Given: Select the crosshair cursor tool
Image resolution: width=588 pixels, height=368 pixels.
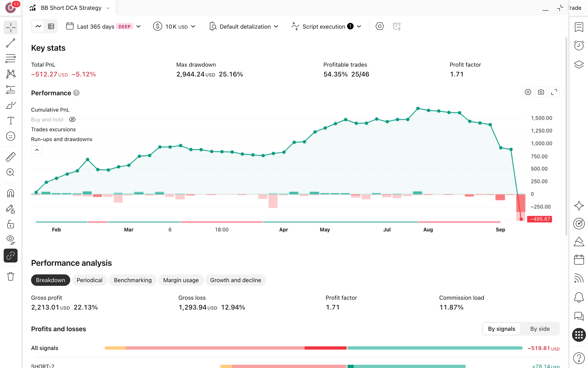Looking at the screenshot, I should pyautogui.click(x=10, y=27).
